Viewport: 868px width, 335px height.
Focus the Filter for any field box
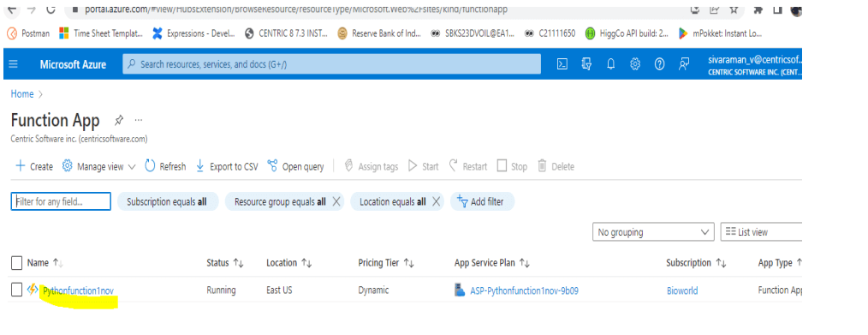click(61, 201)
